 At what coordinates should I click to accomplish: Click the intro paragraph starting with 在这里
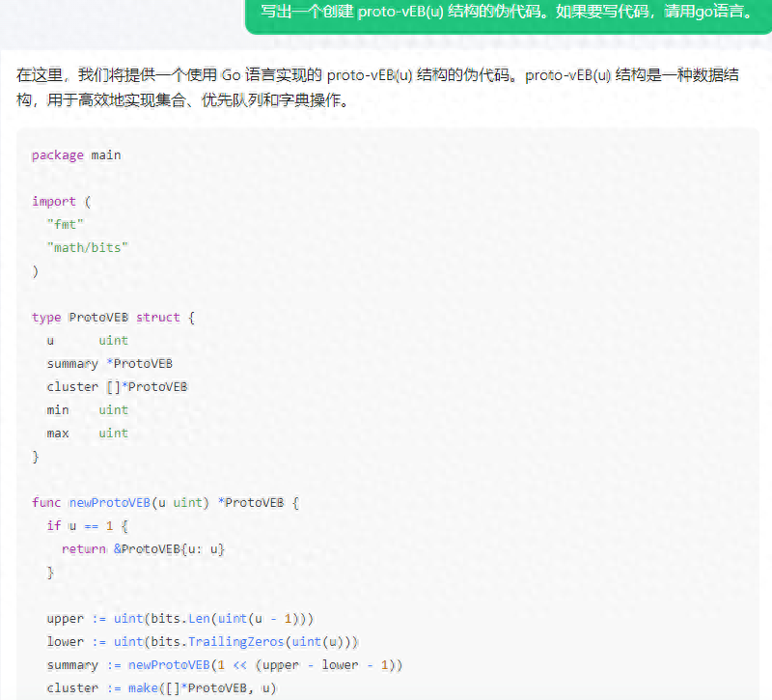point(377,88)
